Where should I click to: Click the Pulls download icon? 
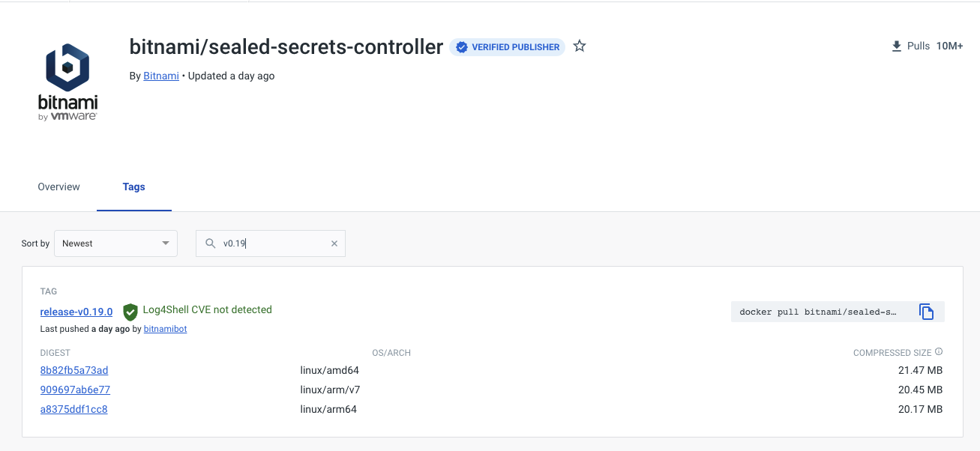click(895, 46)
